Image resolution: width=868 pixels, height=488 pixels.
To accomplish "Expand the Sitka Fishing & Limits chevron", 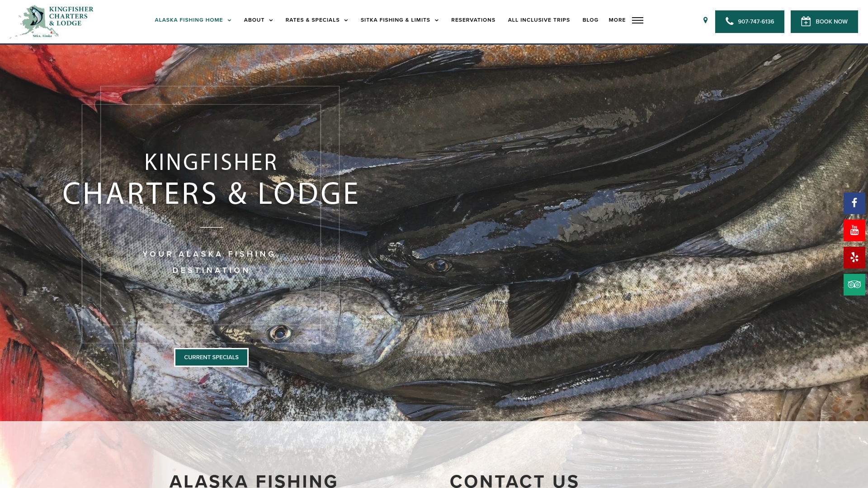I will pos(436,20).
